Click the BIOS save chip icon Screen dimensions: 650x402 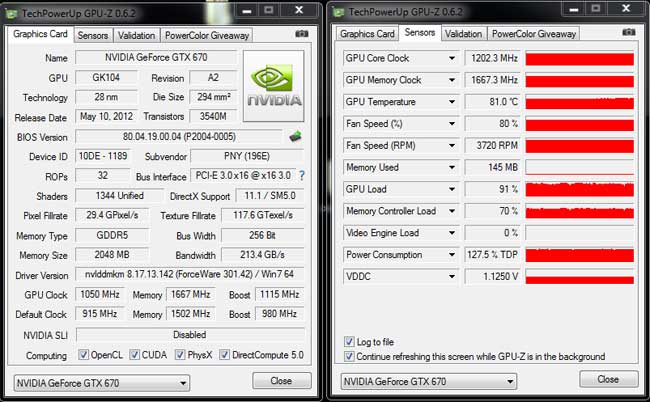click(x=295, y=136)
